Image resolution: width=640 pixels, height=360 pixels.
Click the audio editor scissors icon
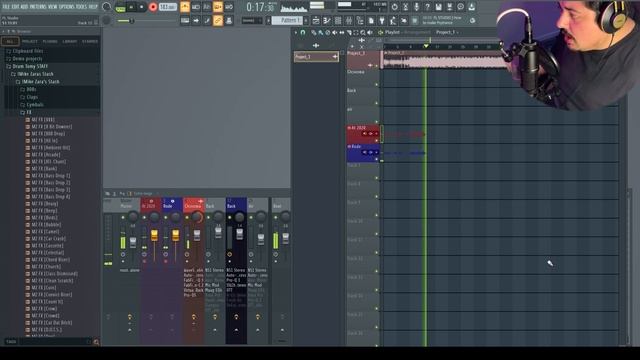pyautogui.click(x=405, y=7)
